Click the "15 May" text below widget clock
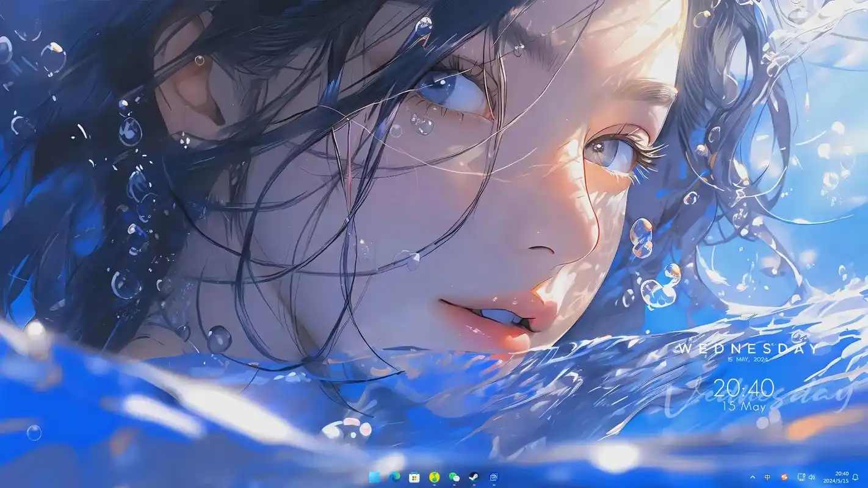Screen dimensions: 868x488 click(x=743, y=406)
